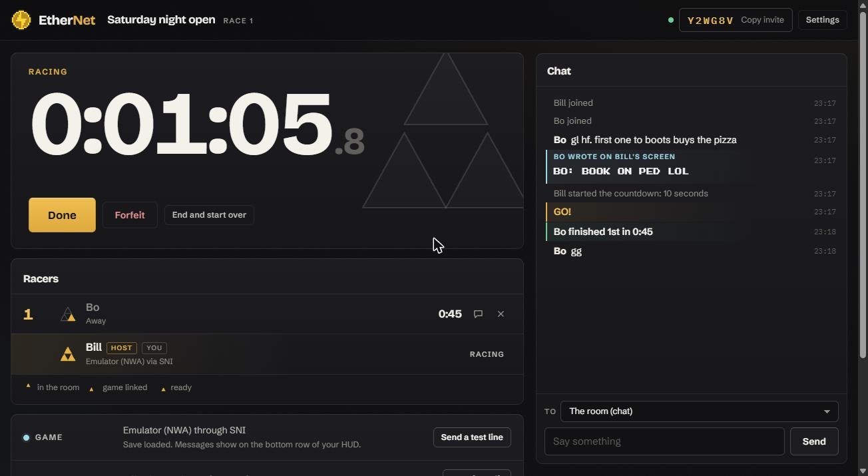
Task: Click Bo's 'Away' status text
Action: pyautogui.click(x=96, y=321)
